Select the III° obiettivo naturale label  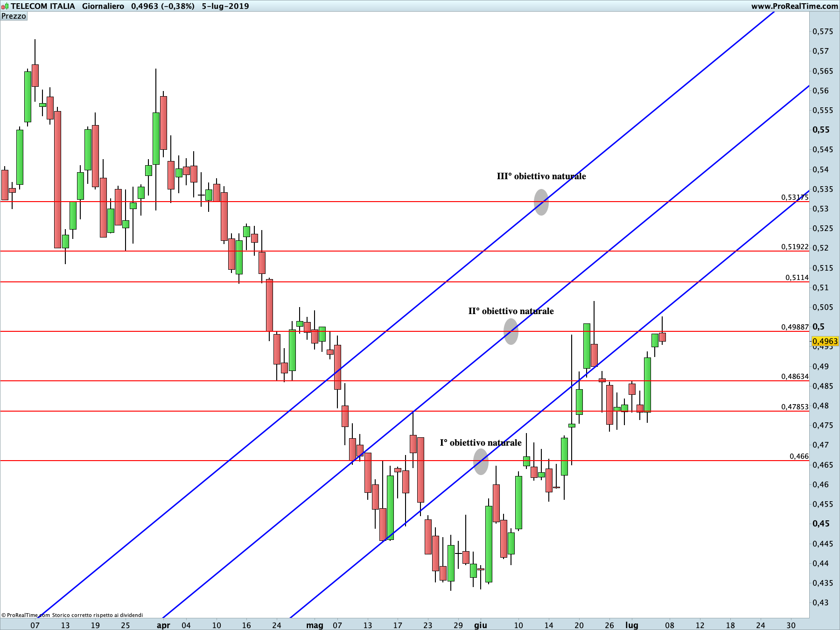coord(541,176)
